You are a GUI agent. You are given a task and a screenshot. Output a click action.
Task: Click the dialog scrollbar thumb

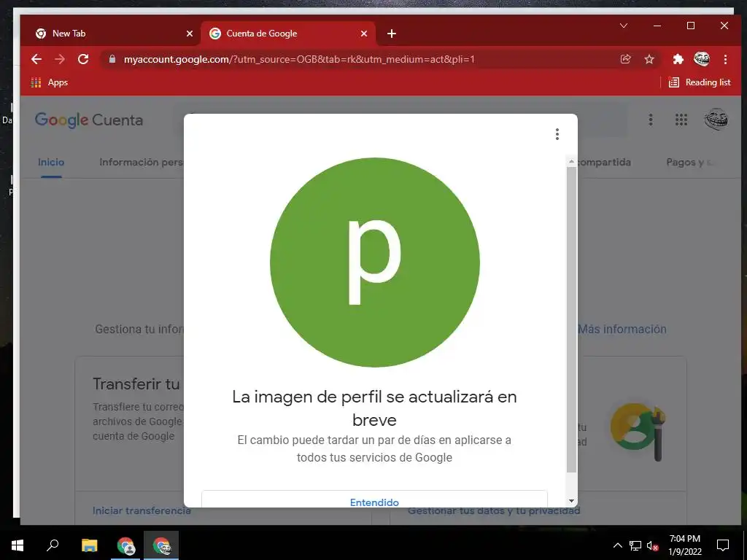click(x=571, y=319)
